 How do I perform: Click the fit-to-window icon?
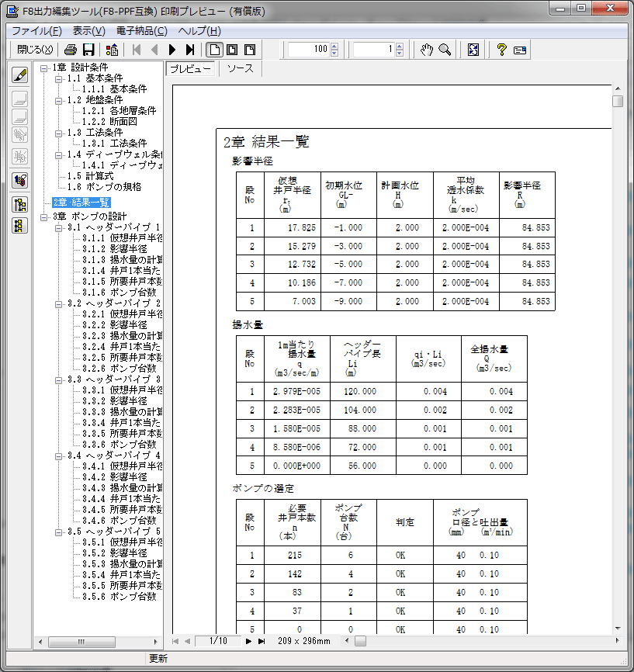tap(473, 50)
